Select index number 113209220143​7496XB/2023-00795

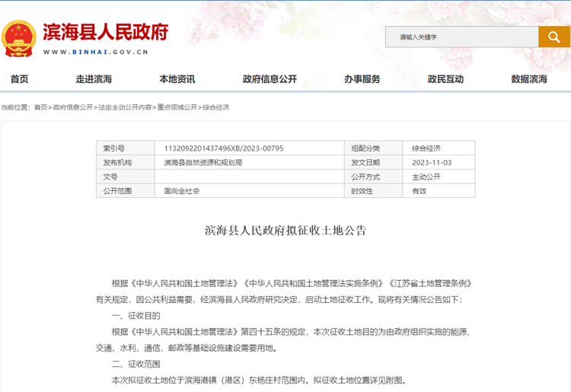[x=224, y=148]
